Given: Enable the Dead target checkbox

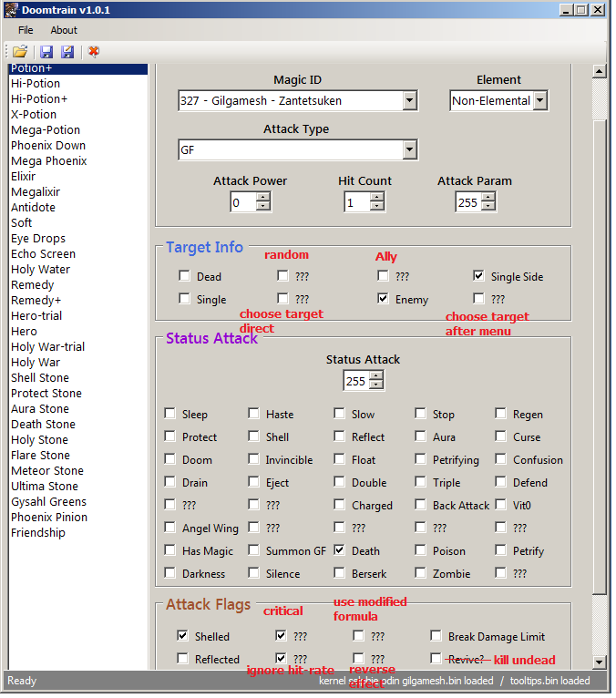Looking at the screenshot, I should click(184, 276).
